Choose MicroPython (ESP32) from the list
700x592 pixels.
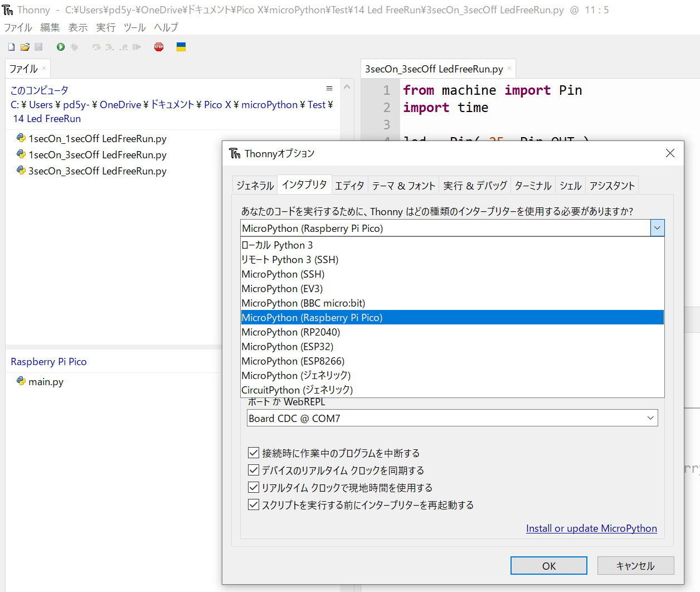453,347
